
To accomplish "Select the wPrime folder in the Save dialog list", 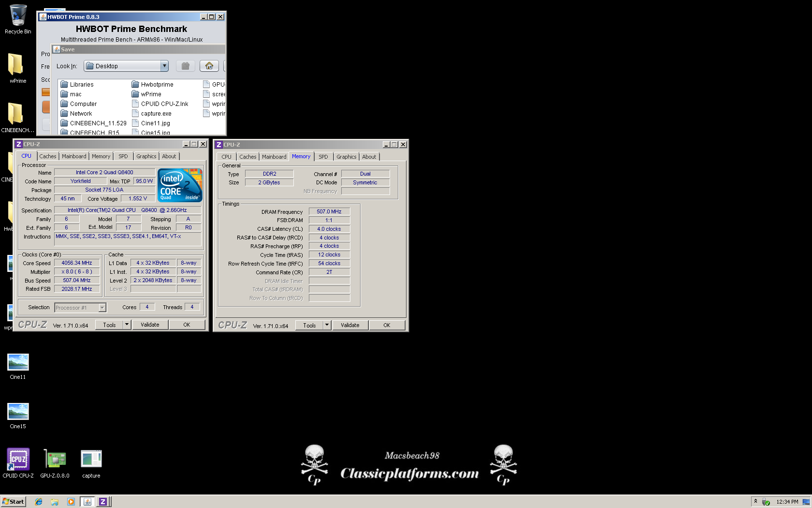I will 146,94.
